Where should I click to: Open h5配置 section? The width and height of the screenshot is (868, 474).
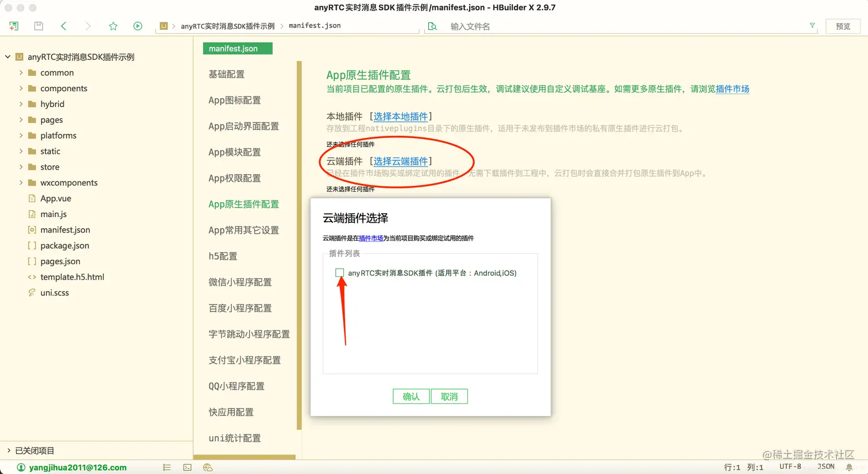pos(223,256)
